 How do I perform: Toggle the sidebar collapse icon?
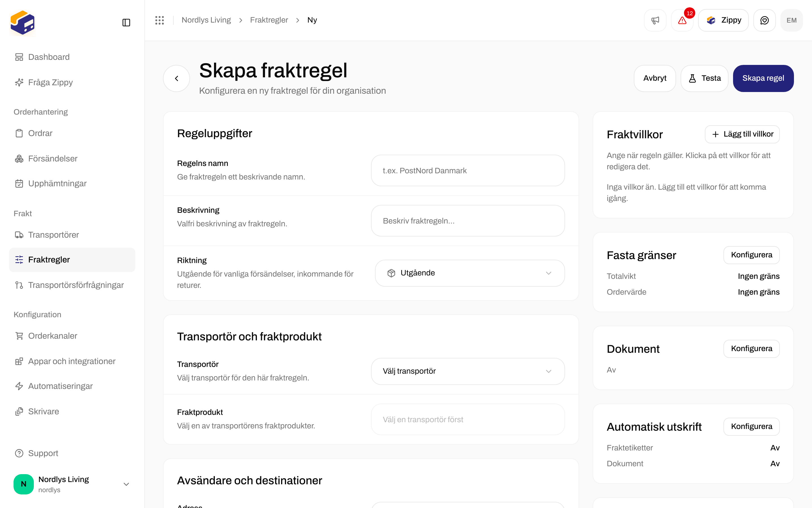point(126,23)
